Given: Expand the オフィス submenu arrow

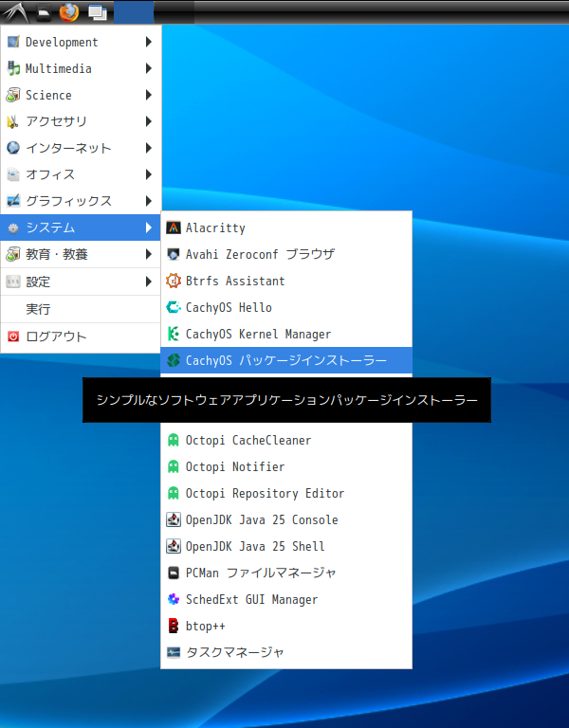Looking at the screenshot, I should pos(149,174).
